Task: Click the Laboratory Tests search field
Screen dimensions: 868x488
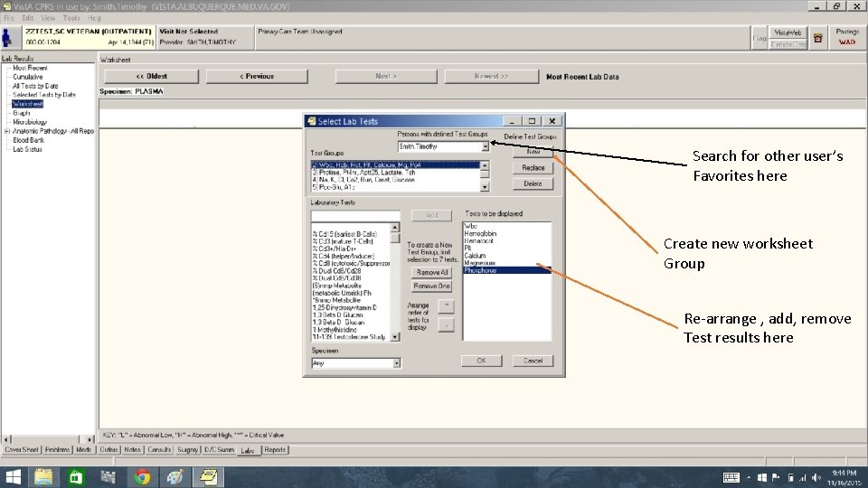Action: click(x=354, y=215)
